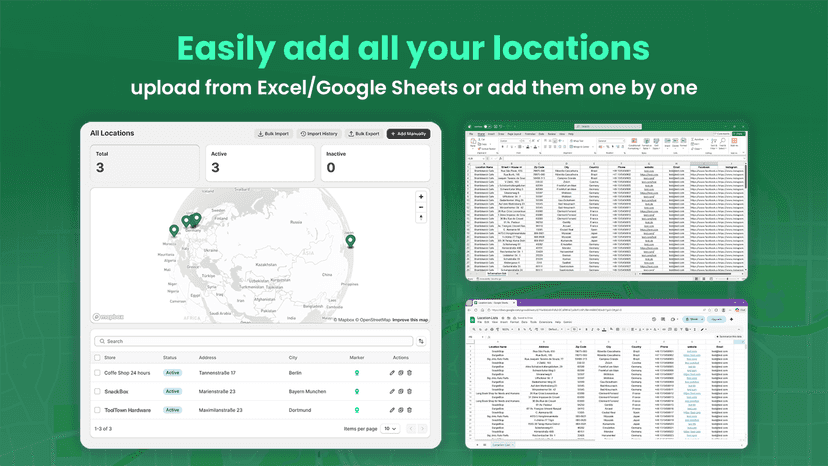Image resolution: width=828 pixels, height=466 pixels.
Task: Delete the SnackBox location
Action: (409, 392)
